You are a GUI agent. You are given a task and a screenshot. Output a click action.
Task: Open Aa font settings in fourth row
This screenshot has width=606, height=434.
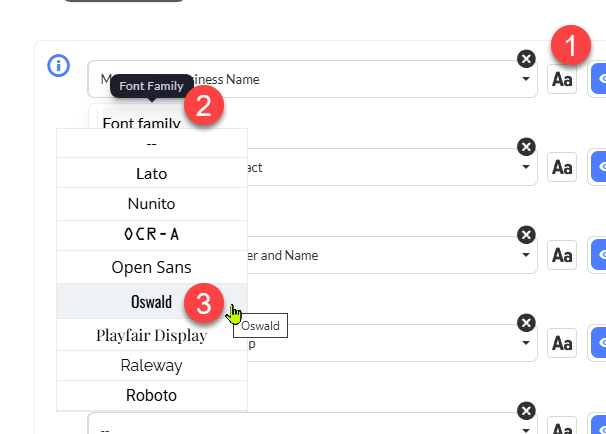(562, 343)
